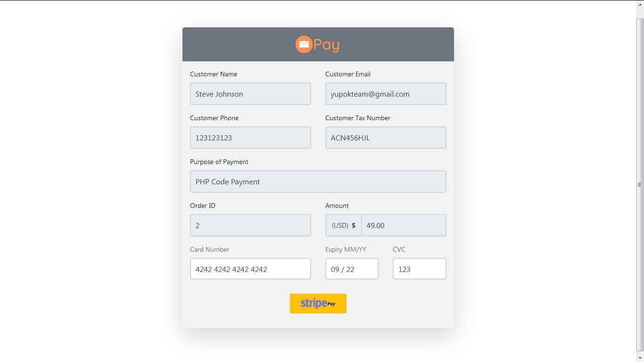This screenshot has height=362, width=644.
Task: Click the Stripe Pay button
Action: 318,304
